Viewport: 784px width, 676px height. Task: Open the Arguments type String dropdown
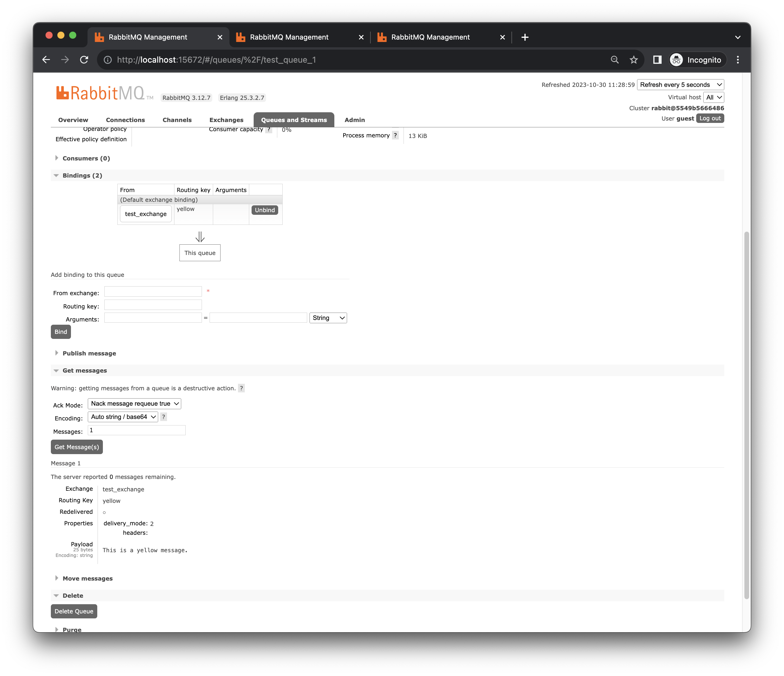328,318
